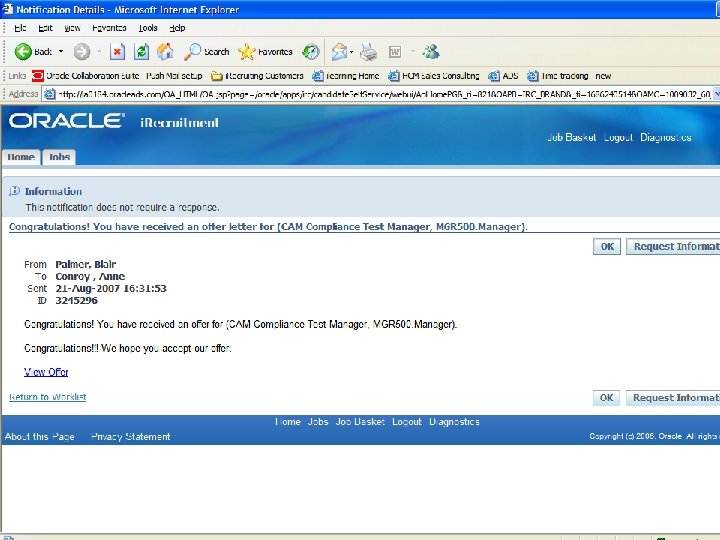The width and height of the screenshot is (720, 540).
Task: Click the sent date 21-Aug-2007 16:31:53
Action: click(x=111, y=288)
